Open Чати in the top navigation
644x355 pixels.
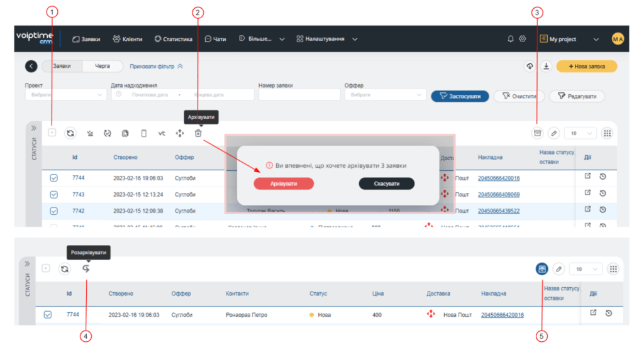[x=215, y=39]
